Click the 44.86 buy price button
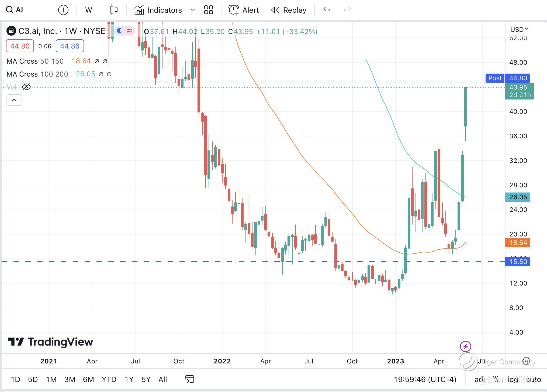 (x=70, y=46)
